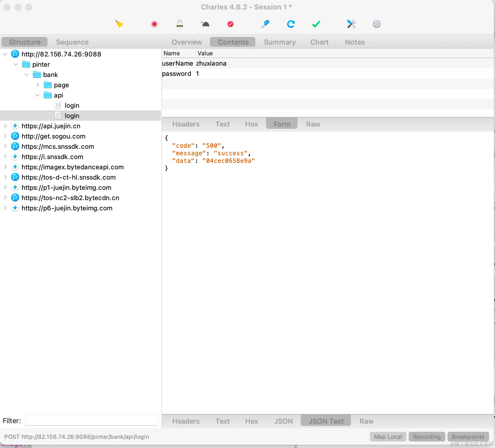
Task: Open the Overview tab
Action: (x=187, y=42)
